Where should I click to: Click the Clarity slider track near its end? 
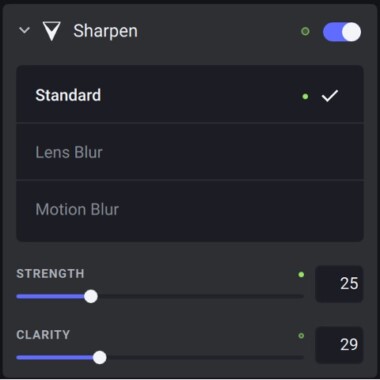click(297, 358)
